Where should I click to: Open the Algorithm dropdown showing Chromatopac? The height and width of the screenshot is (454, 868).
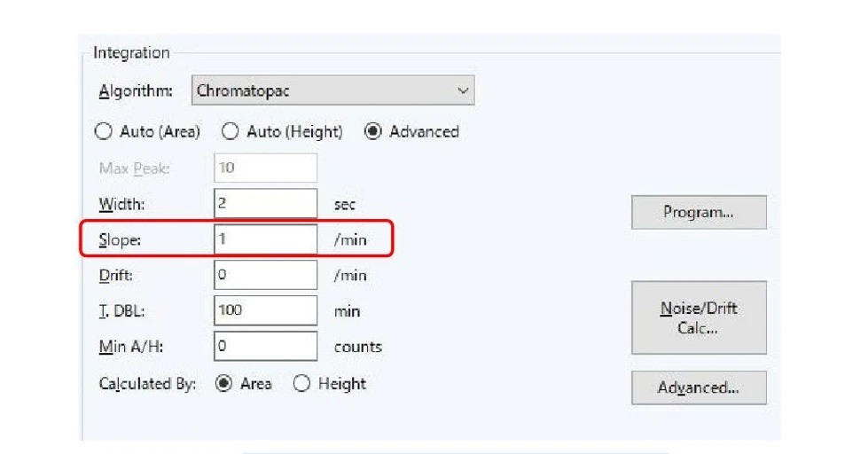tap(332, 90)
